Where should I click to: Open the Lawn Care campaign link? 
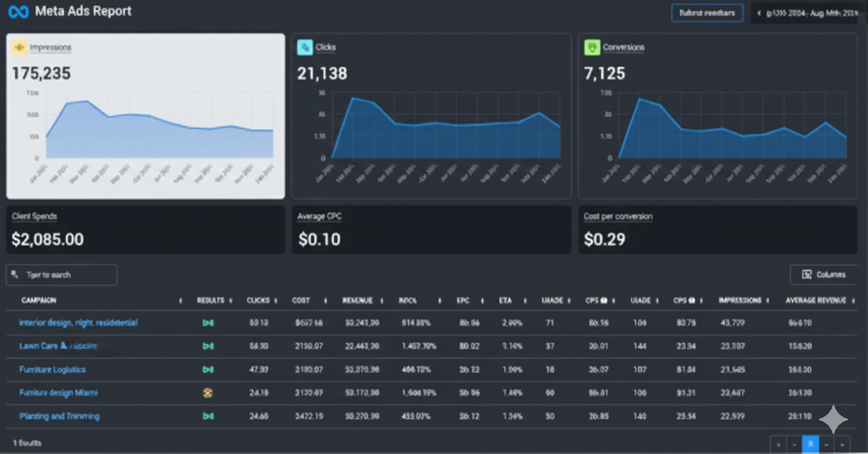pos(58,346)
